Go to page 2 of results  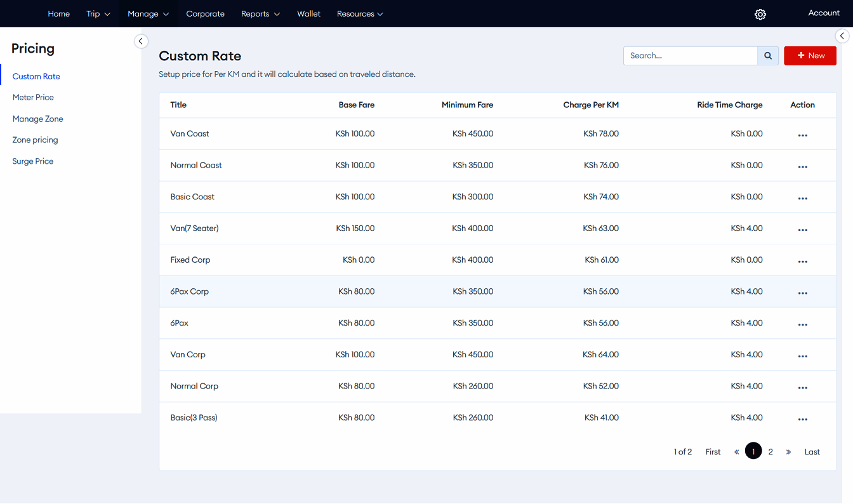(770, 452)
